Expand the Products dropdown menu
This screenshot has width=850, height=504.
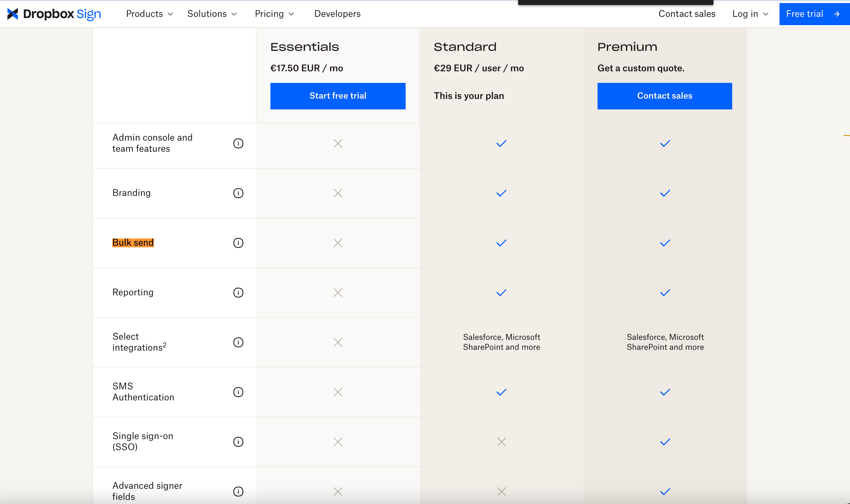coord(150,14)
